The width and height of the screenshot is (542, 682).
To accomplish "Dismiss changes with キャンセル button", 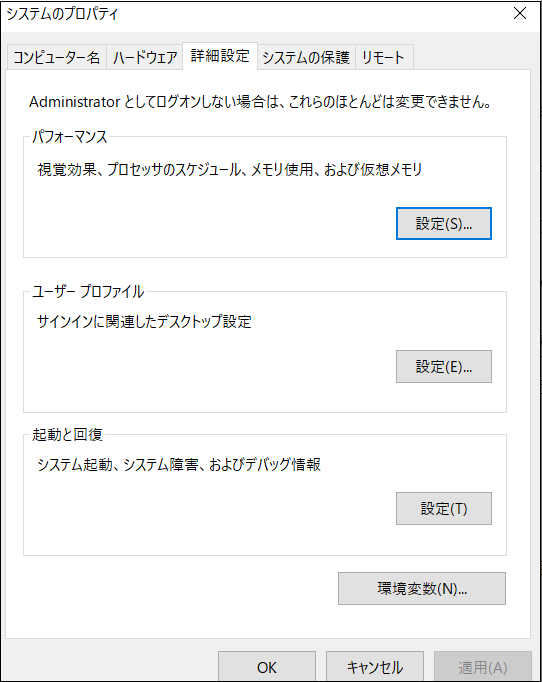I will click(375, 667).
